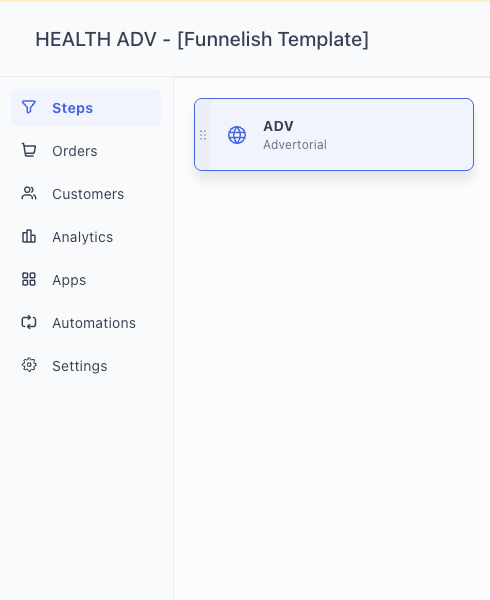Click the loop arrows Automations icon
The height and width of the screenshot is (600, 490).
tap(29, 323)
